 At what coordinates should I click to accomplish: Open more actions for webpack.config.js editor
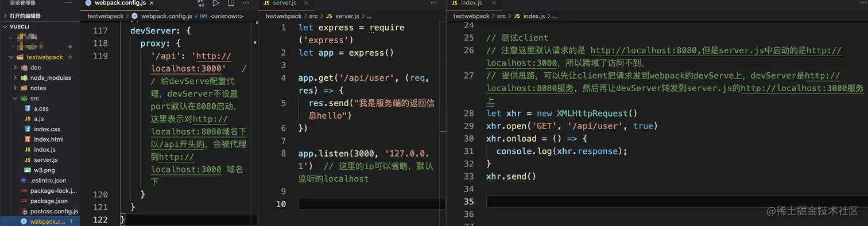click(x=245, y=3)
